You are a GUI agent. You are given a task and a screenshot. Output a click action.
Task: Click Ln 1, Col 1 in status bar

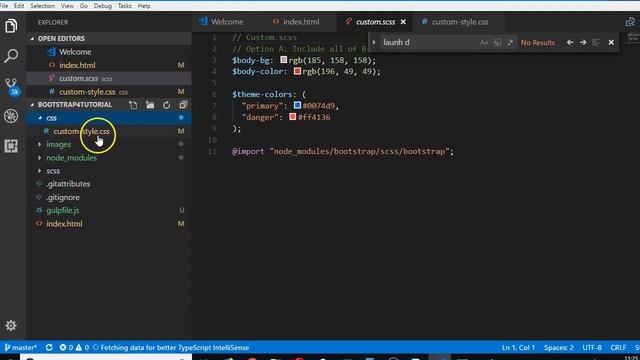pos(518,347)
